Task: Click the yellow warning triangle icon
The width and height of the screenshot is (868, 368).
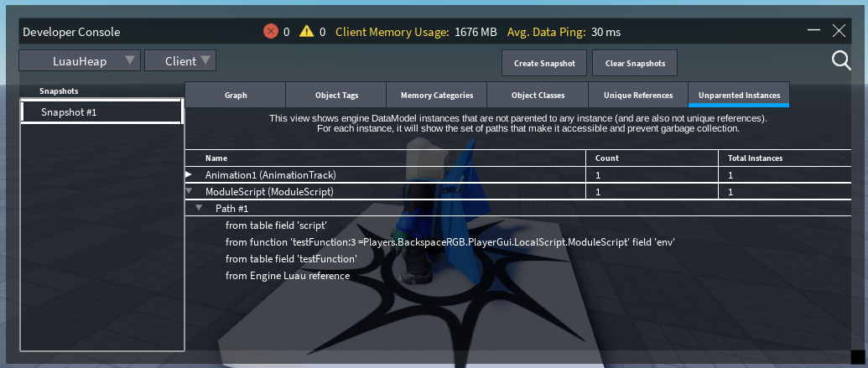Action: coord(306,32)
